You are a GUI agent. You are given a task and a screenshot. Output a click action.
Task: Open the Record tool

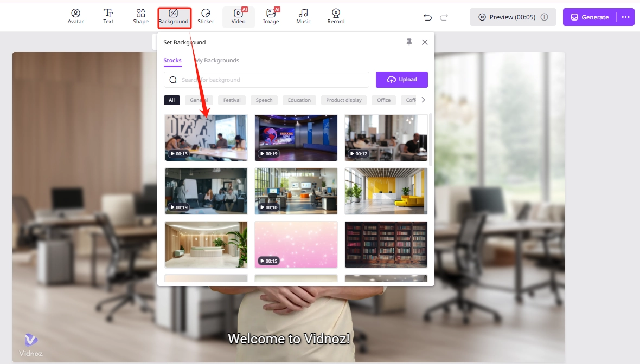[336, 17]
